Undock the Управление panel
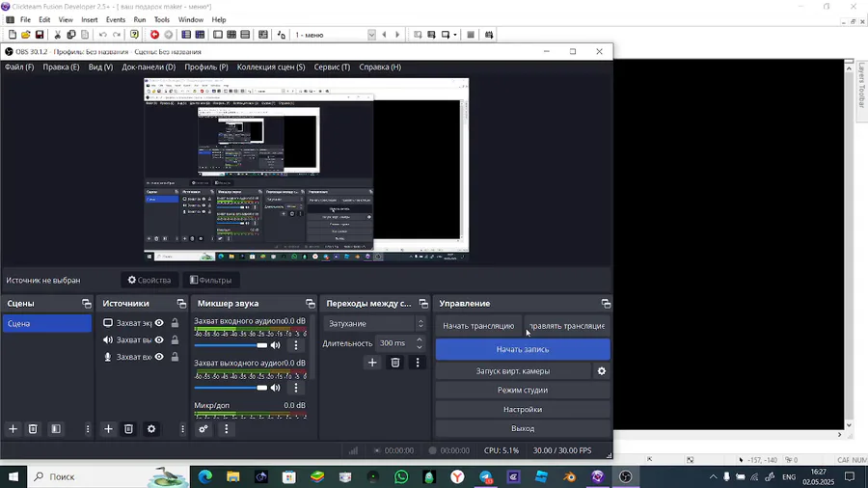Image resolution: width=868 pixels, height=488 pixels. (x=607, y=303)
